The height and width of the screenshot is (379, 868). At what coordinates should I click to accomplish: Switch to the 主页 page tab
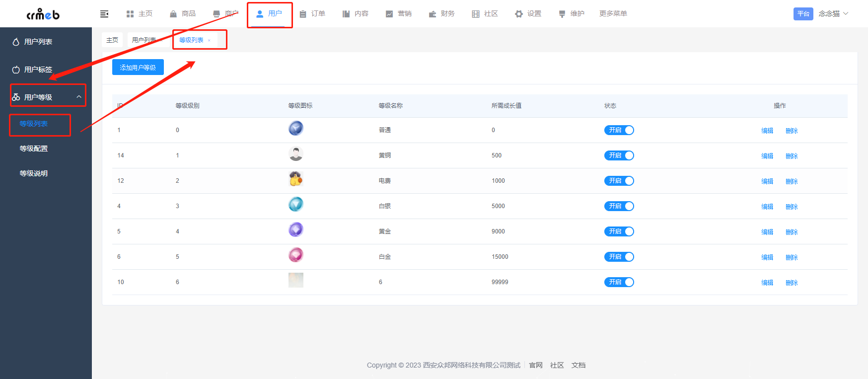[112, 40]
